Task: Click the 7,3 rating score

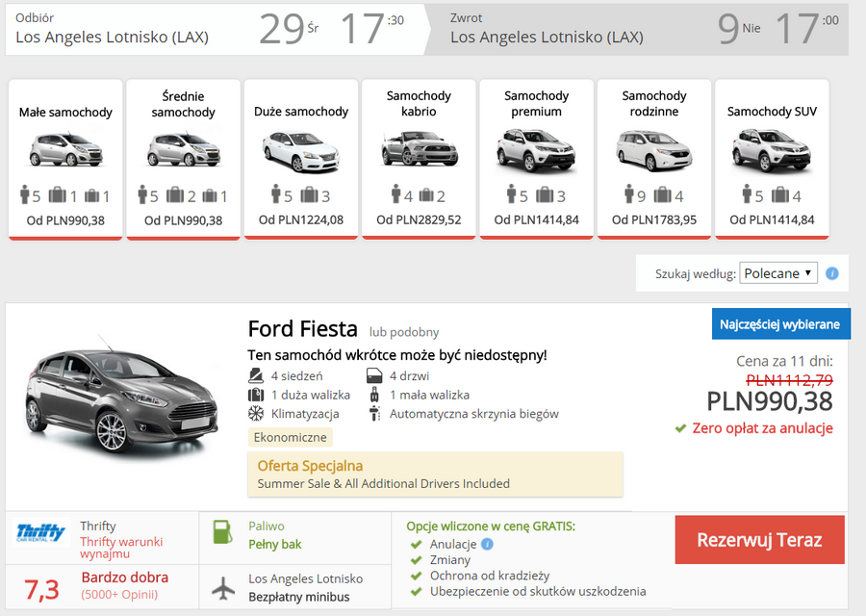Action: (x=41, y=589)
